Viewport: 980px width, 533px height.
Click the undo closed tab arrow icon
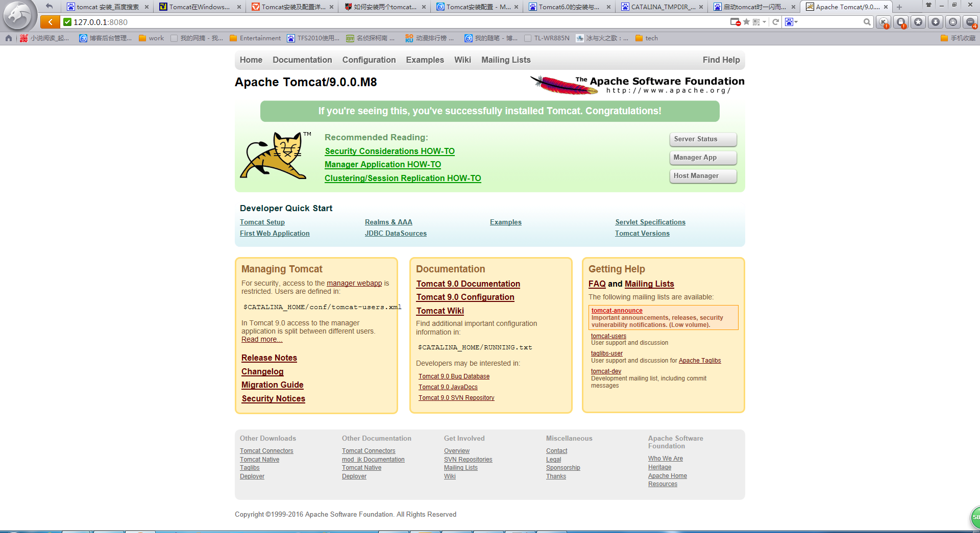49,6
